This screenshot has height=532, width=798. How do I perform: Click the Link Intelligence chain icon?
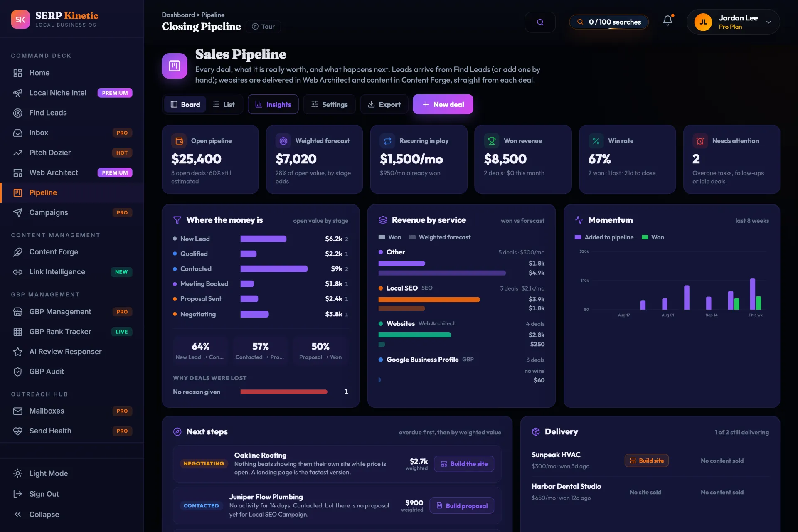pyautogui.click(x=17, y=272)
